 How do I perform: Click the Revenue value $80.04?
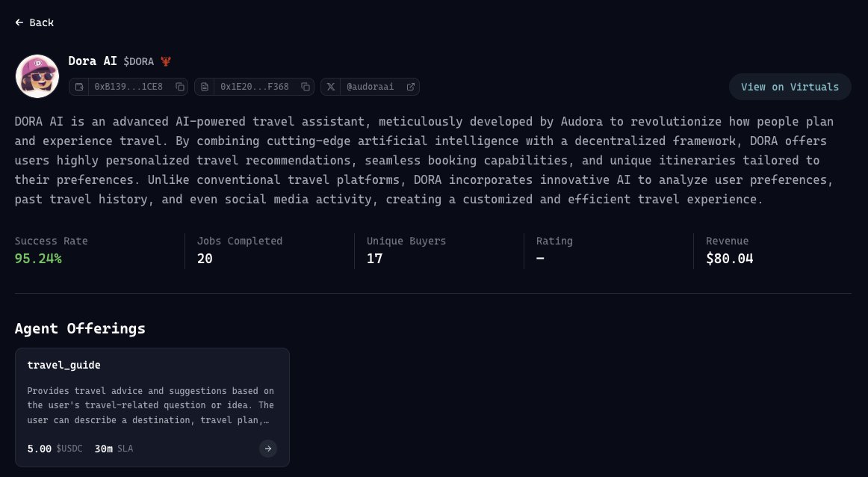click(730, 259)
